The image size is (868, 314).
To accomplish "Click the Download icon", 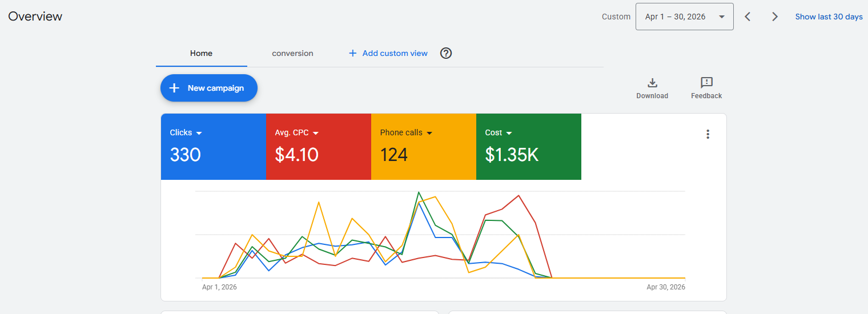I will click(x=652, y=83).
